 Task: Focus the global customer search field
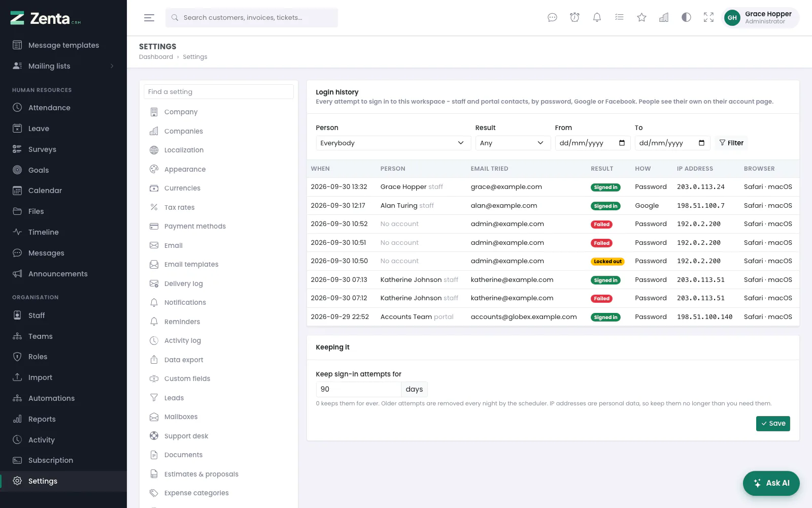point(252,18)
